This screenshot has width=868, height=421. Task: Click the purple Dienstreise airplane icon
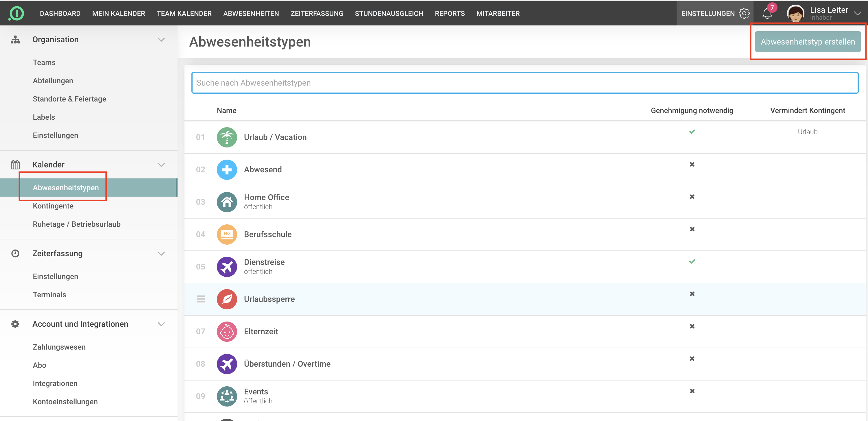pos(227,267)
